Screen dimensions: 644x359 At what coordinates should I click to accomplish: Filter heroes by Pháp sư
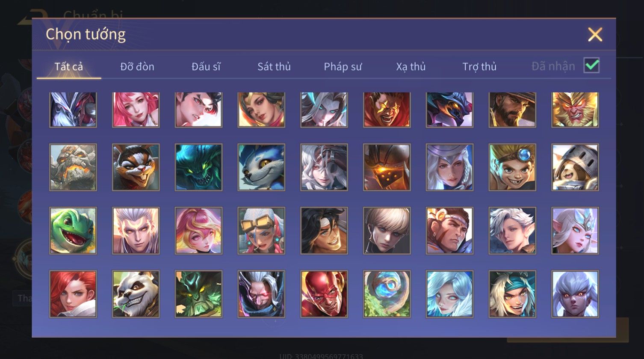[343, 67]
